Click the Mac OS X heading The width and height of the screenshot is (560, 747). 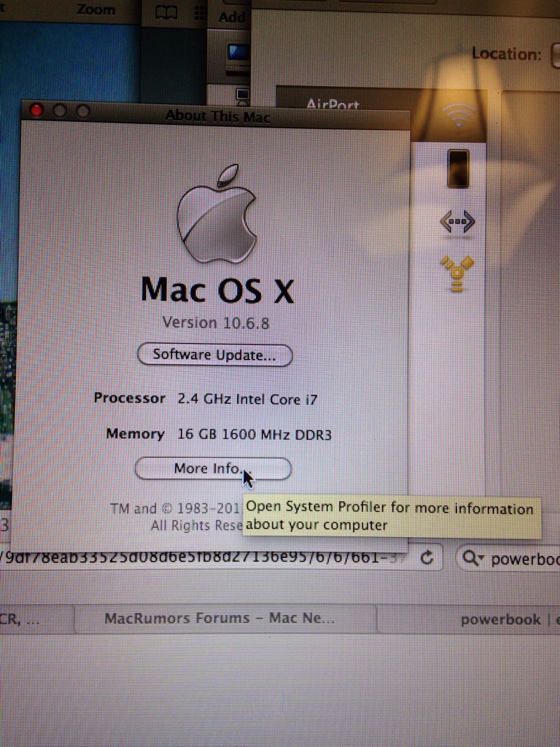[217, 290]
